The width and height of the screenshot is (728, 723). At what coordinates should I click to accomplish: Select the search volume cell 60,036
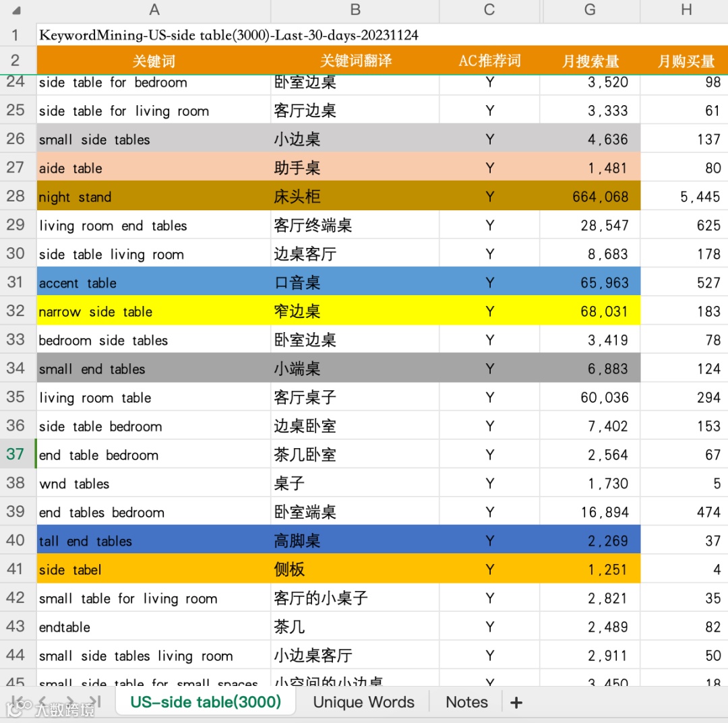pyautogui.click(x=590, y=398)
